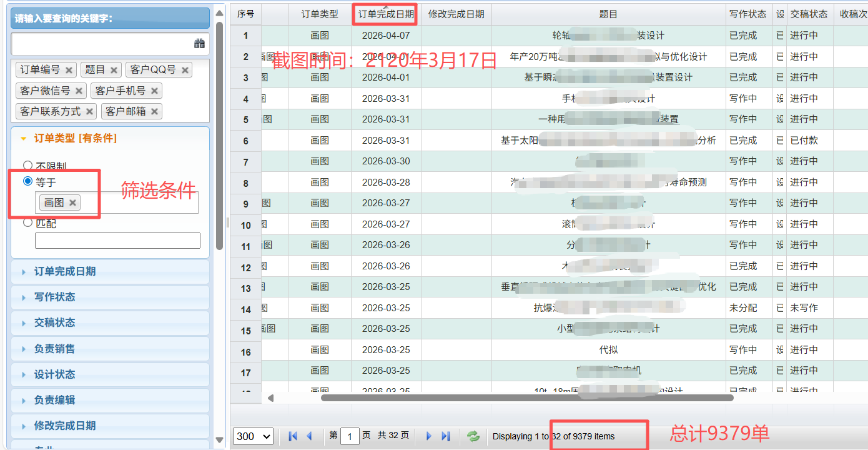Jump to the last page
The height and width of the screenshot is (450, 868).
coord(445,436)
